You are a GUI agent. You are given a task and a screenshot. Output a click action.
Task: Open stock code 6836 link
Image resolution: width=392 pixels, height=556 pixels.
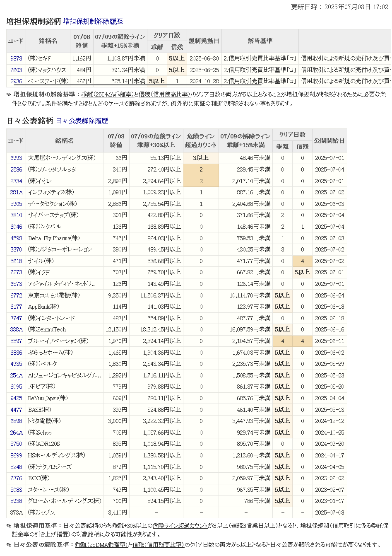[16, 353]
